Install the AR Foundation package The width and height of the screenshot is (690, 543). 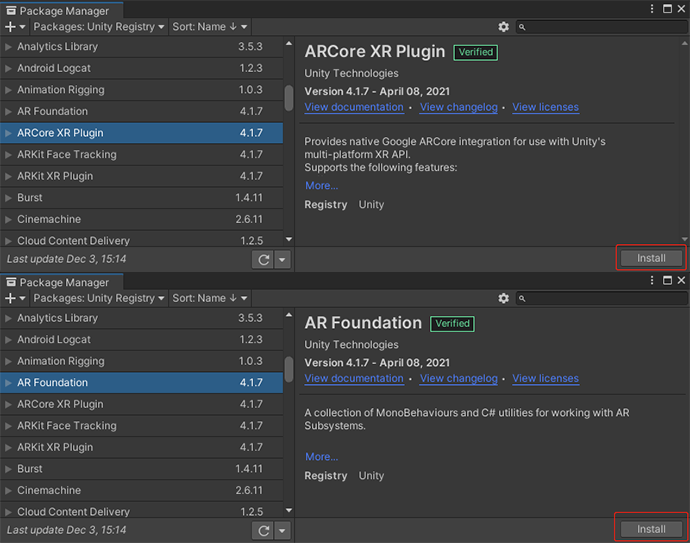651,529
